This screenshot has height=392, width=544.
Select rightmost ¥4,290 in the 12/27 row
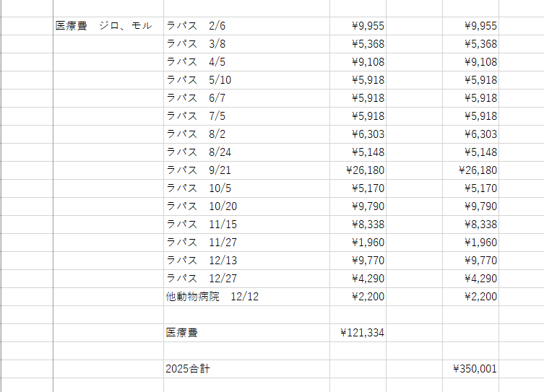point(470,279)
